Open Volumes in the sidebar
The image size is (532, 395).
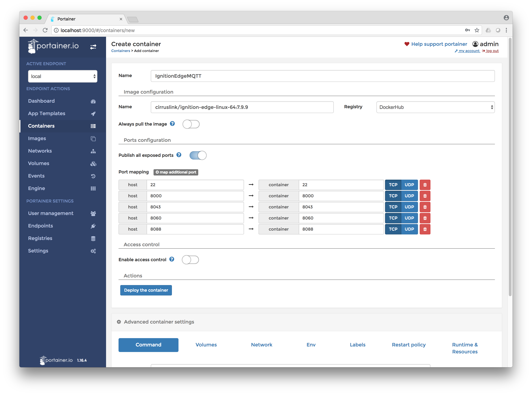pyautogui.click(x=63, y=163)
